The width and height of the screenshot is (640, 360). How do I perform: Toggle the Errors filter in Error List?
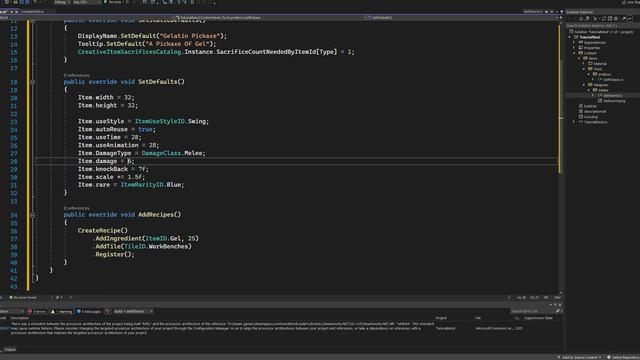point(37,311)
